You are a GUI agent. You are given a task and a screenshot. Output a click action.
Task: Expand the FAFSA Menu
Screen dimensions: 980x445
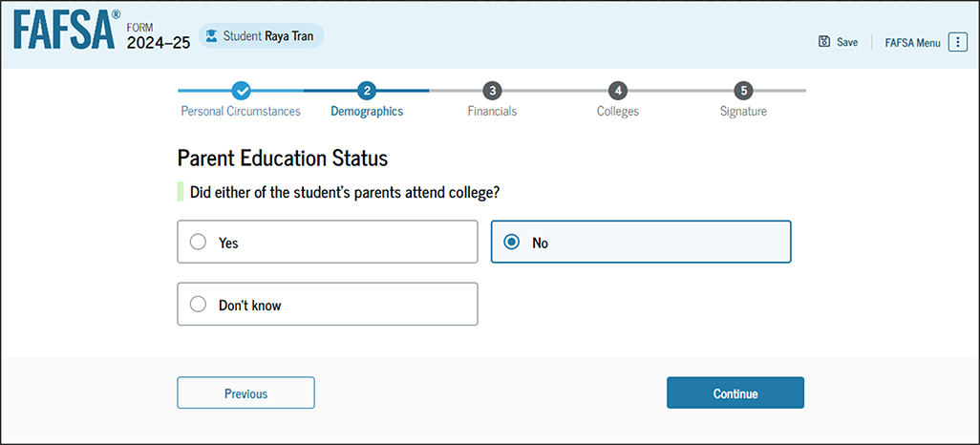coord(912,42)
